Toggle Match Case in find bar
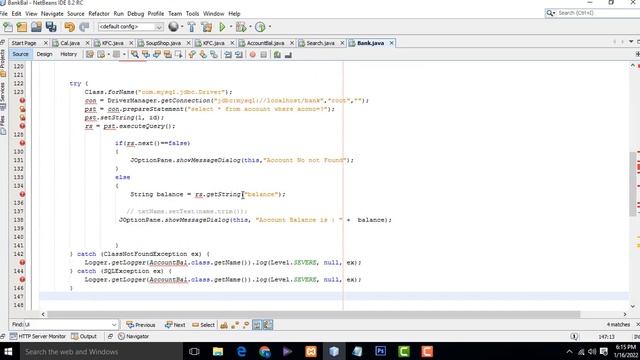 click(224, 325)
